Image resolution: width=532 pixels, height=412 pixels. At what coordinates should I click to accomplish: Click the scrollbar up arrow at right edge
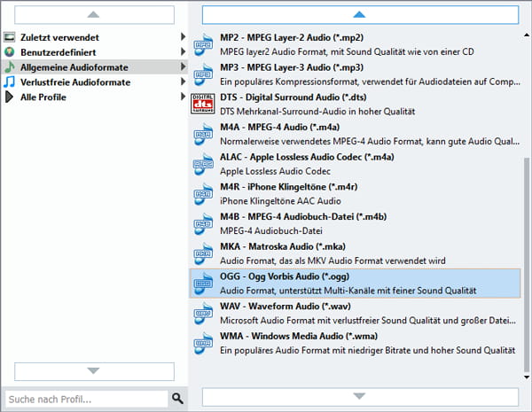pyautogui.click(x=527, y=35)
